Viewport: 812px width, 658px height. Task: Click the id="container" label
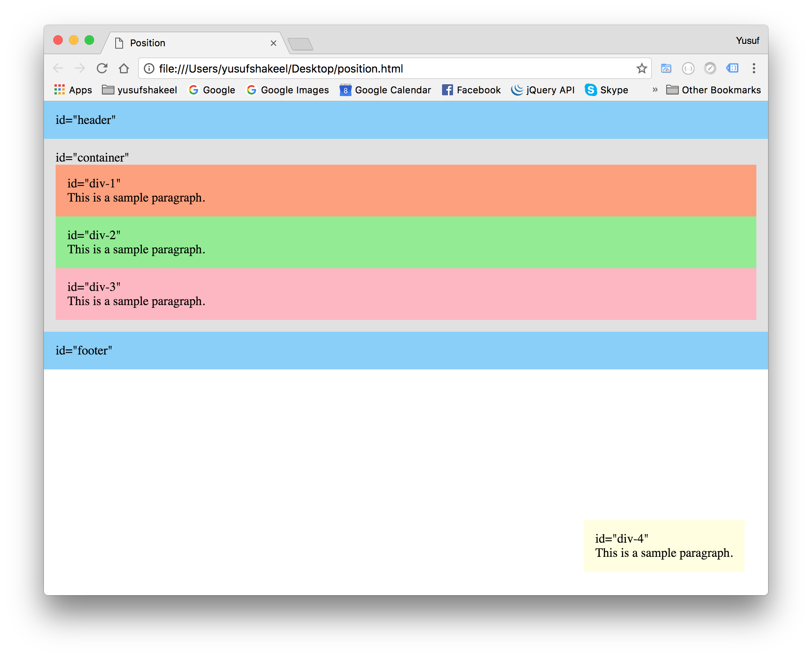(x=92, y=158)
